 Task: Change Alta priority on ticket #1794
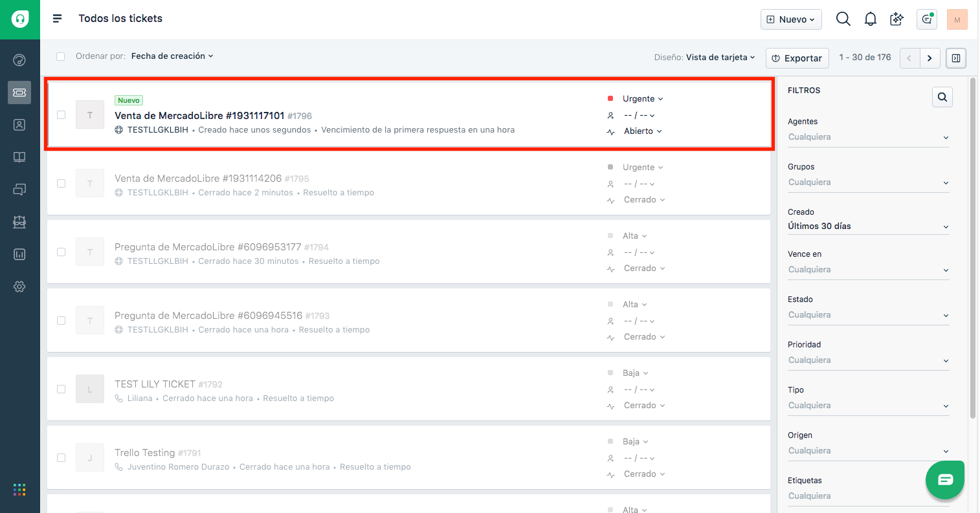pos(634,236)
